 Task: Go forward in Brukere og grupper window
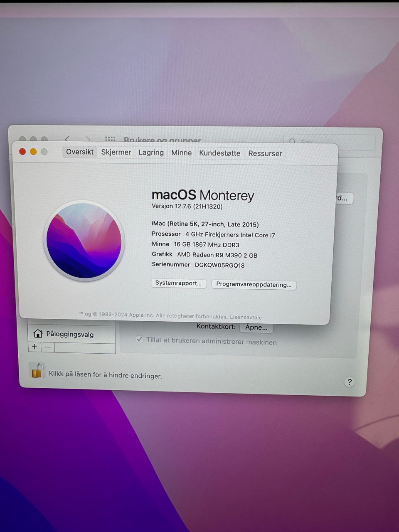coord(88,139)
